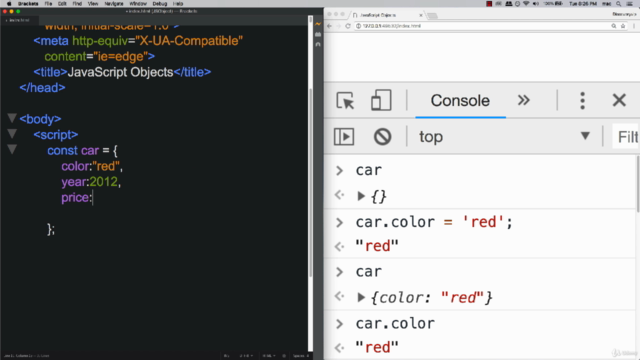The height and width of the screenshot is (360, 640).
Task: Open the Help menu
Action: [178, 4]
